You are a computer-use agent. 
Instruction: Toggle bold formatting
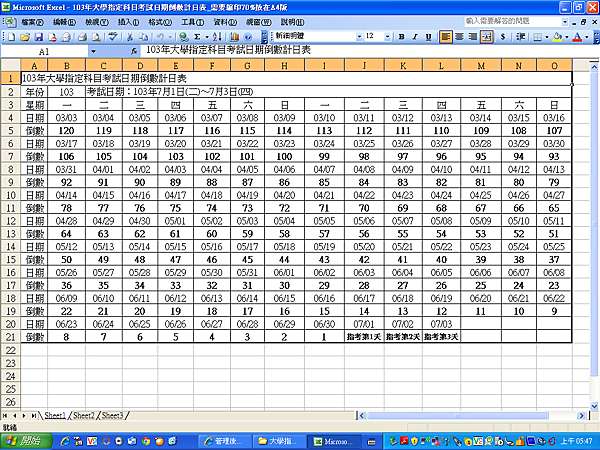(x=401, y=37)
